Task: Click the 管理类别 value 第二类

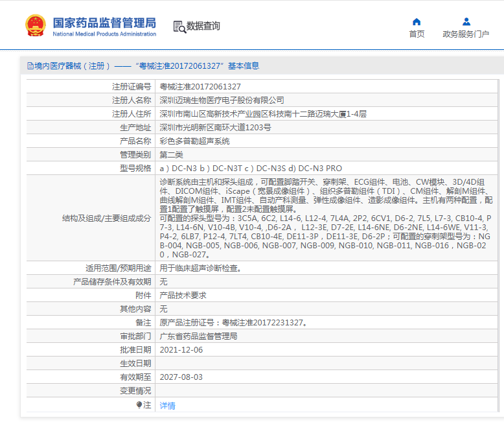Action: point(172,154)
